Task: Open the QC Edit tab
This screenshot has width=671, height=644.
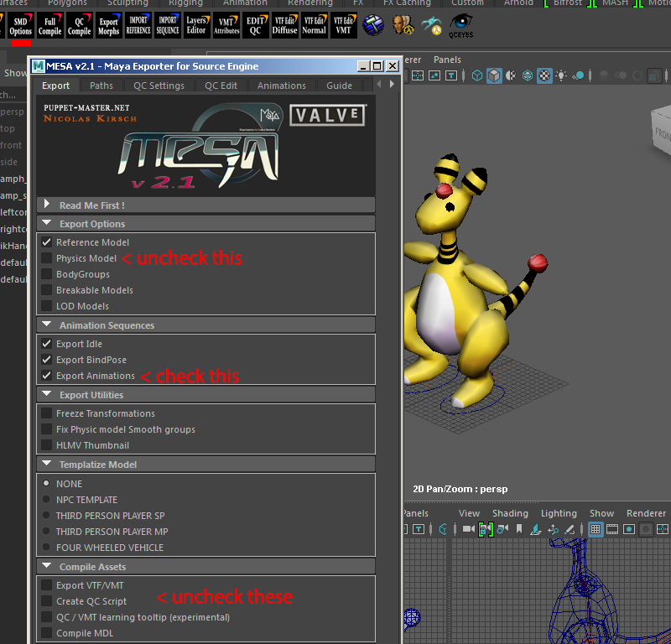Action: 221,86
